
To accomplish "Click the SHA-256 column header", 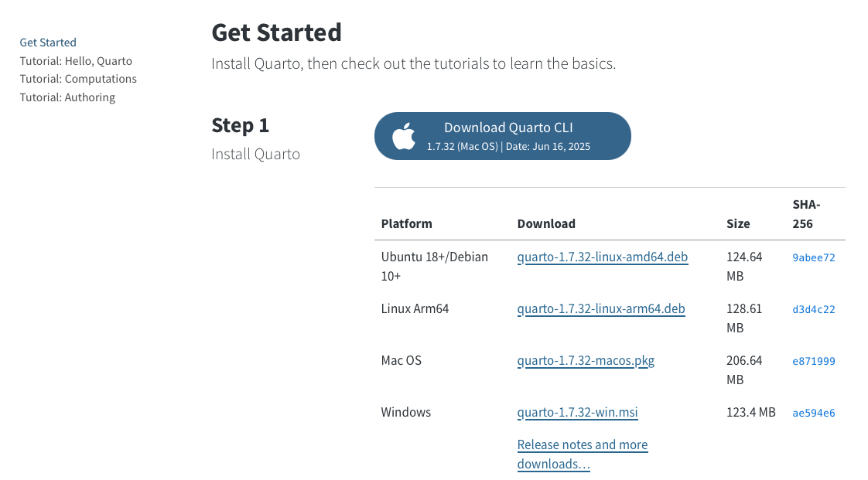I will (x=806, y=214).
